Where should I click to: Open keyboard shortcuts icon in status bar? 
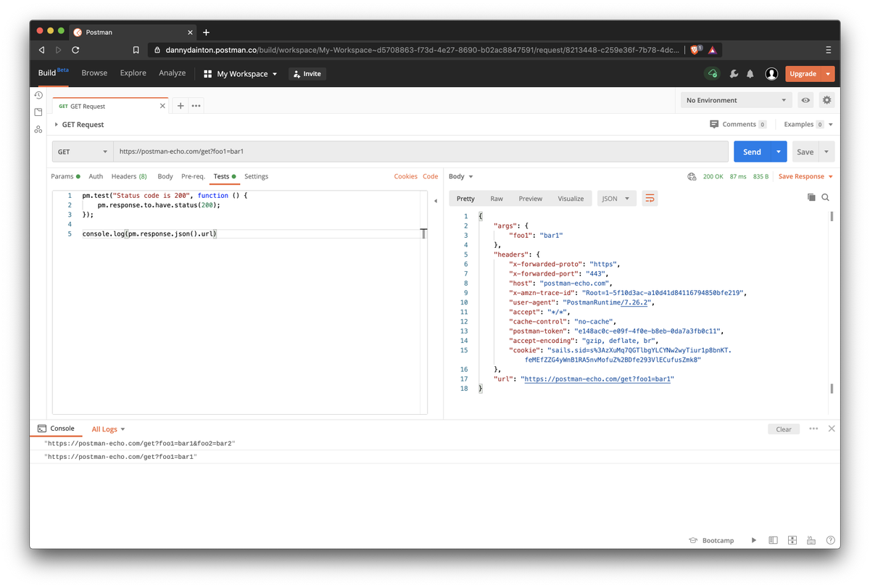[x=811, y=540]
